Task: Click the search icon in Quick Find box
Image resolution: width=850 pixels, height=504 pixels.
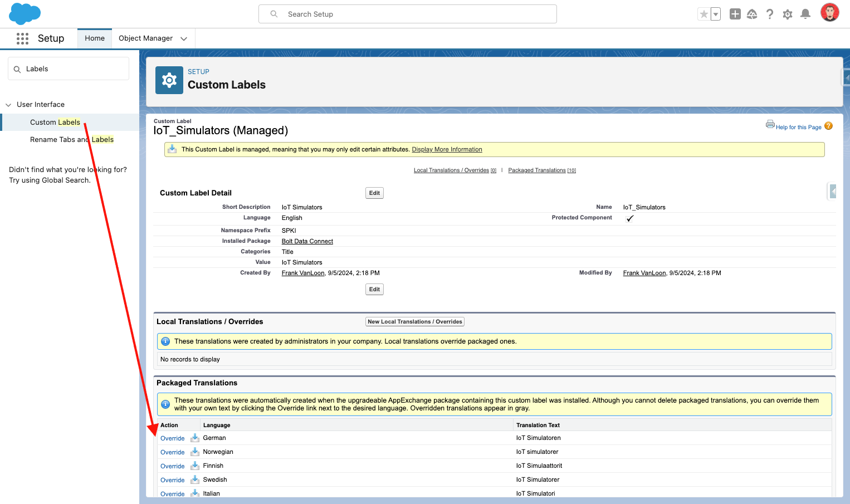Action: [17, 69]
